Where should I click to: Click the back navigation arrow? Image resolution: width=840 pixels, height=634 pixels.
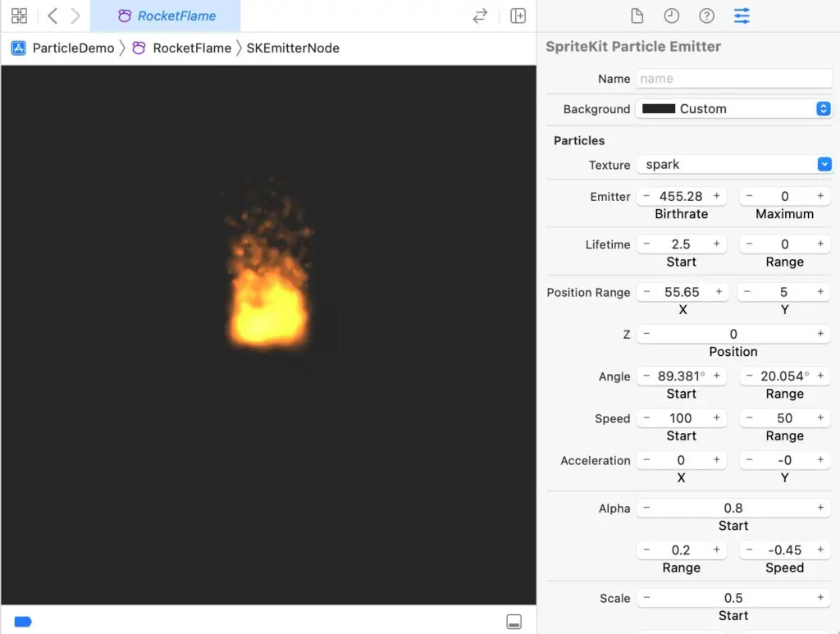51,15
